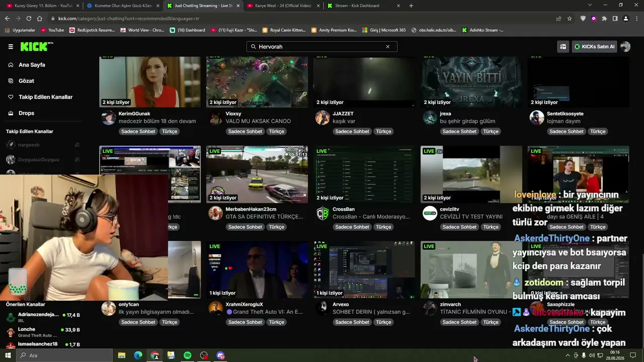Click the Vioxsy channel avatar
The height and width of the screenshot is (362, 644).
pyautogui.click(x=216, y=118)
